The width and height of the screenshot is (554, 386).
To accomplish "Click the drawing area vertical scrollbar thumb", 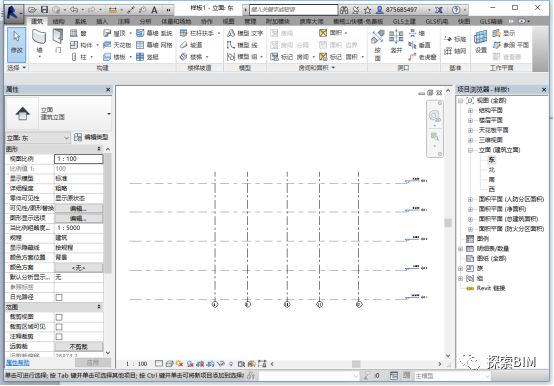I will 448,222.
